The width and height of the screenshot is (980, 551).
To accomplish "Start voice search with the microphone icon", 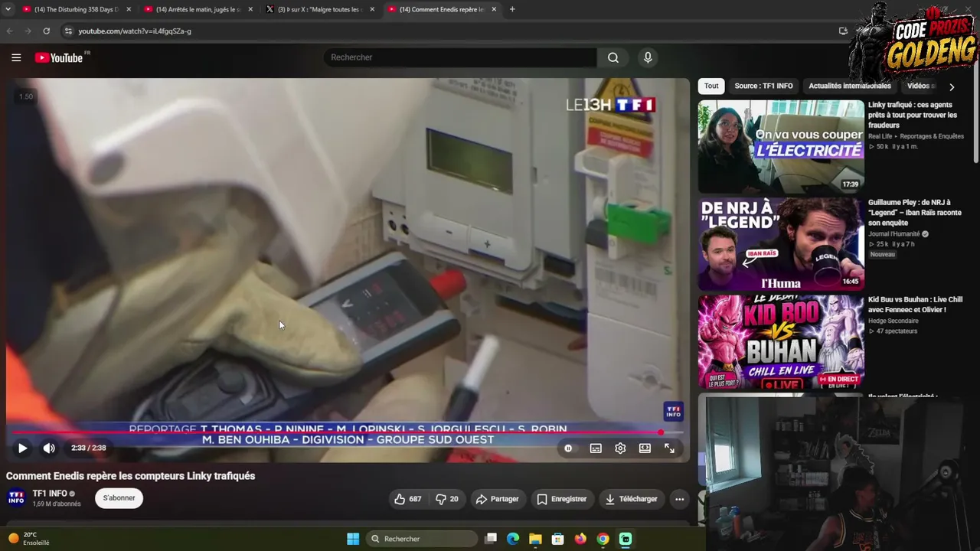I will coord(648,57).
